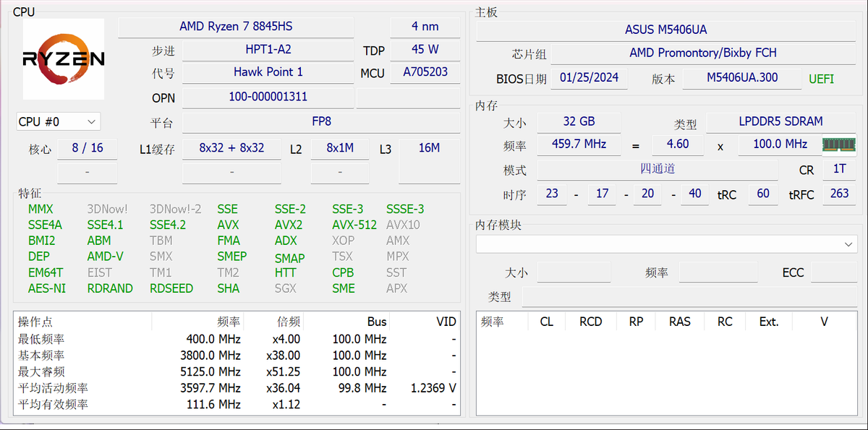
Task: Click the MMX feature flag
Action: pos(41,209)
